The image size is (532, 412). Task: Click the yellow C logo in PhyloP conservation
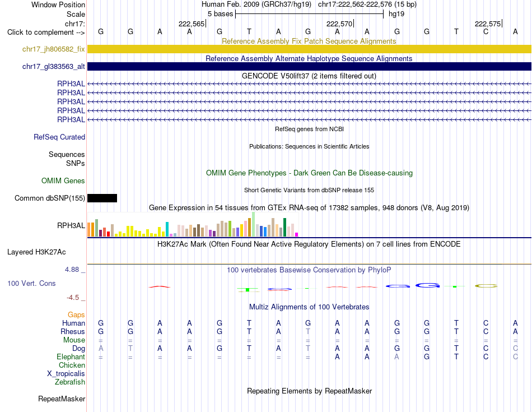click(x=486, y=286)
